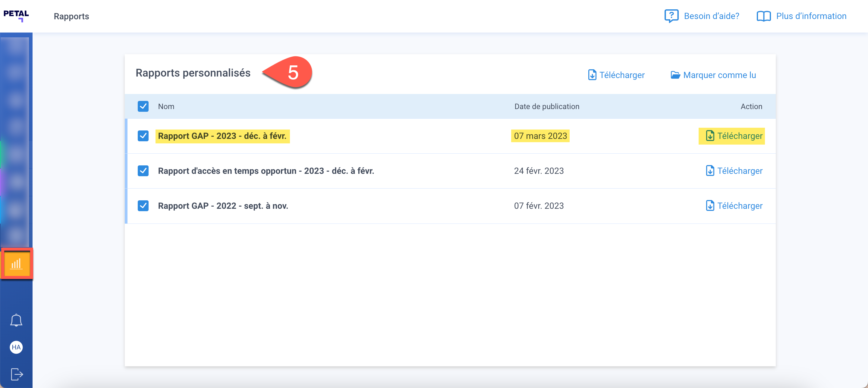
Task: Click the Nom column header
Action: 166,106
